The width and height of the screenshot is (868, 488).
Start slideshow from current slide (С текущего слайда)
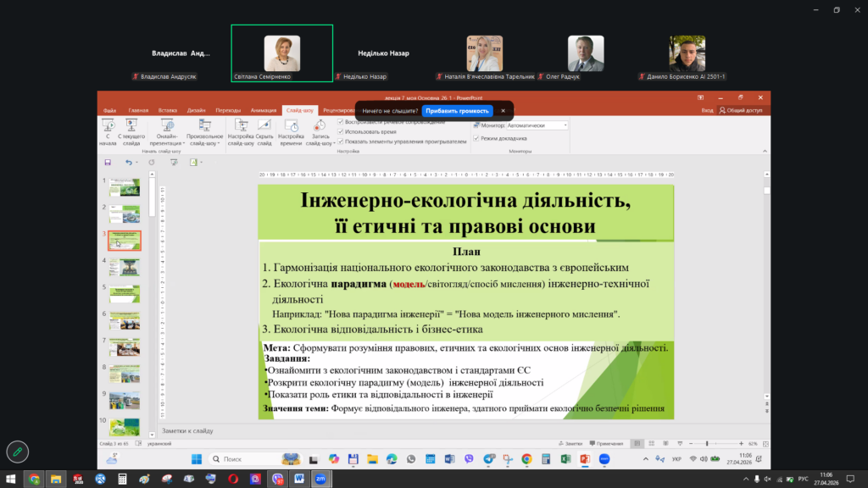(131, 131)
